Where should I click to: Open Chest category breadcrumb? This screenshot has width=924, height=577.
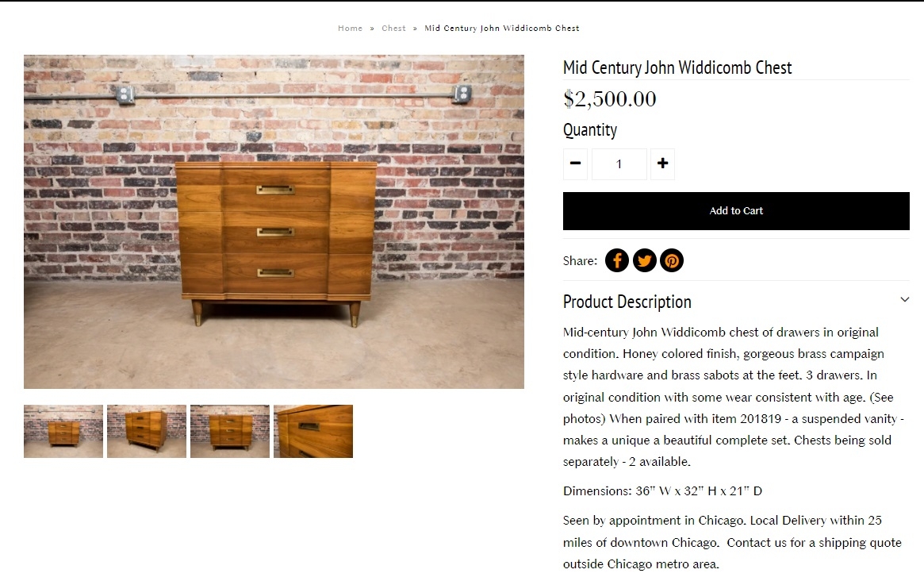click(393, 29)
